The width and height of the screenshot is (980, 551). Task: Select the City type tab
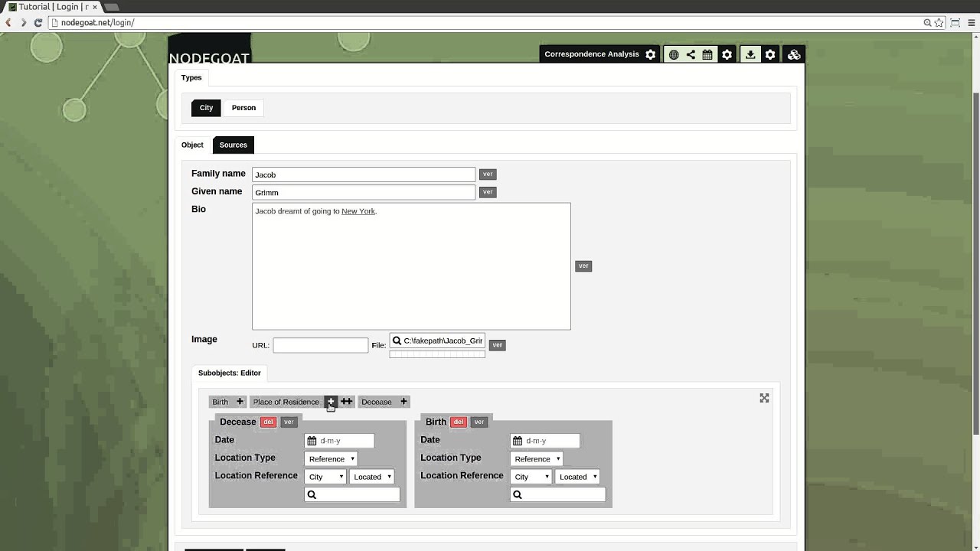pos(206,108)
